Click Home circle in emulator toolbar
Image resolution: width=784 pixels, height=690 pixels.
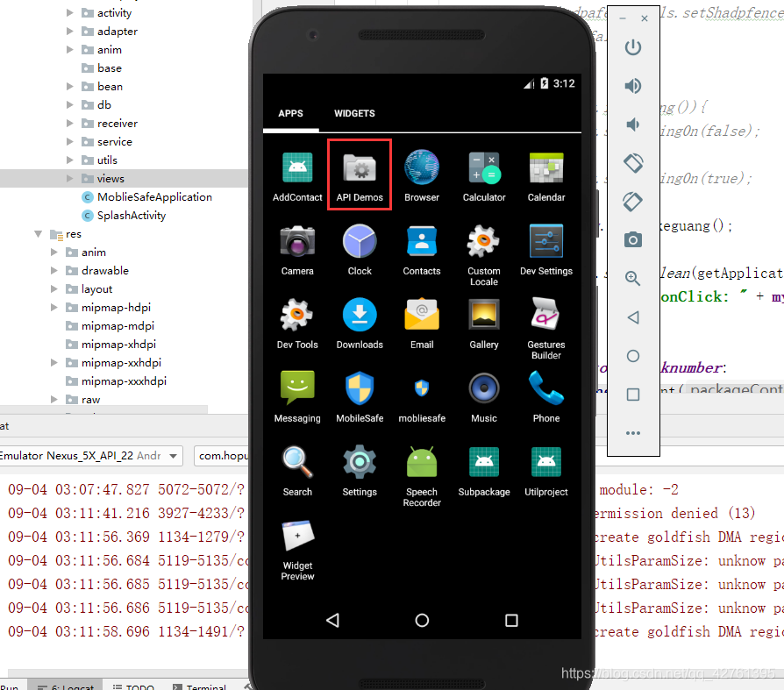click(x=633, y=356)
